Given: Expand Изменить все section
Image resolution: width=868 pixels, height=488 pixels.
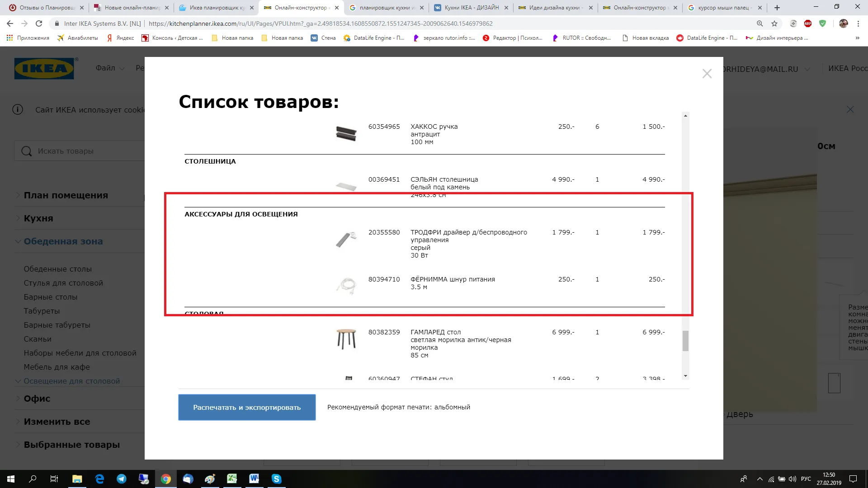Looking at the screenshot, I should click(x=57, y=422).
